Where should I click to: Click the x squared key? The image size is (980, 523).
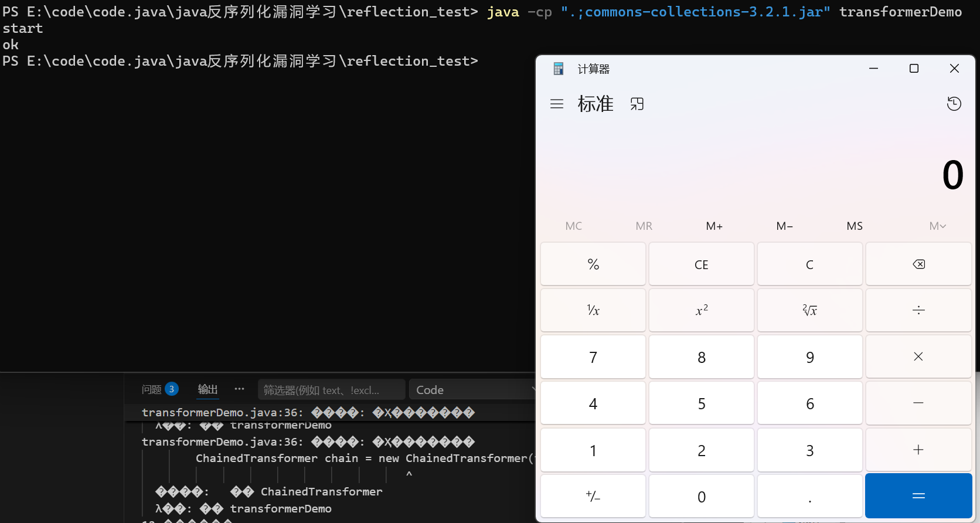coord(702,310)
